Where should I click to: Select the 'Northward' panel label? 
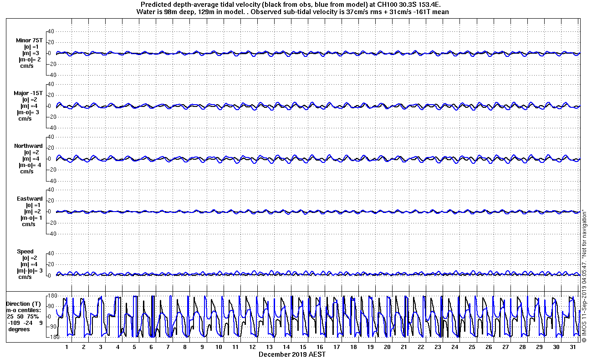(29, 146)
